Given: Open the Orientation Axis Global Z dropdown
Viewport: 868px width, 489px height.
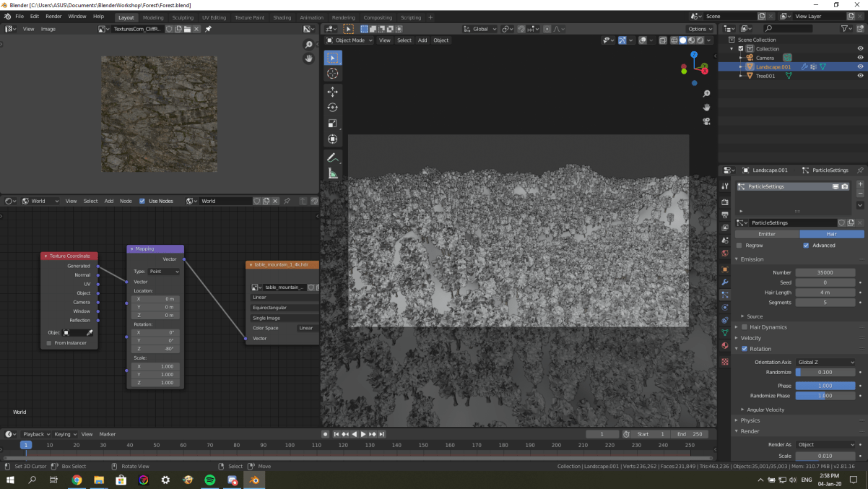Looking at the screenshot, I should click(825, 362).
